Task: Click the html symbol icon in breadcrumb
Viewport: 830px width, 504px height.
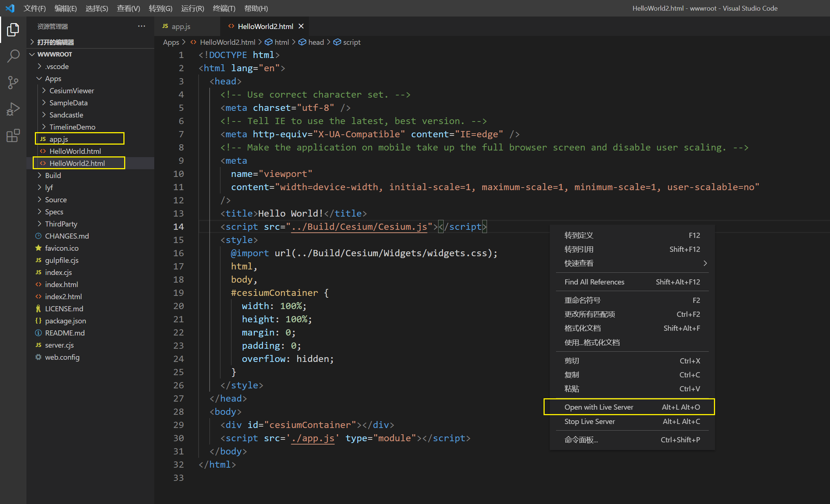Action: click(x=269, y=42)
